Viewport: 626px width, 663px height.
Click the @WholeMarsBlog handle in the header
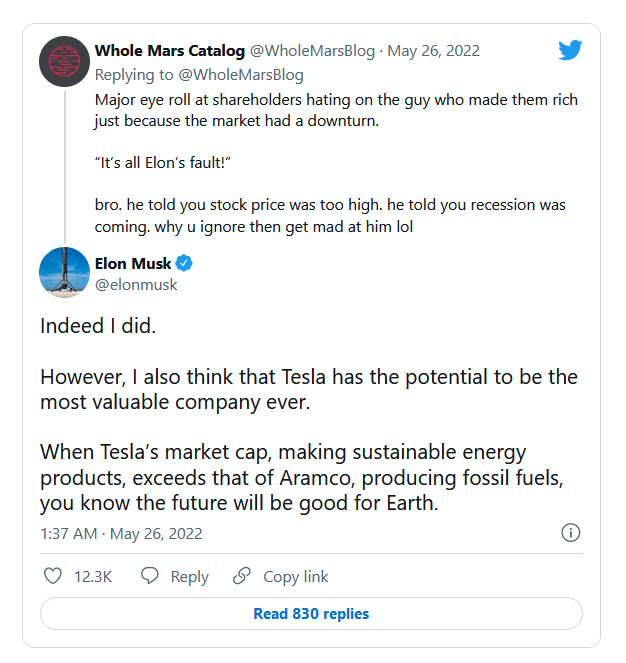tap(313, 51)
